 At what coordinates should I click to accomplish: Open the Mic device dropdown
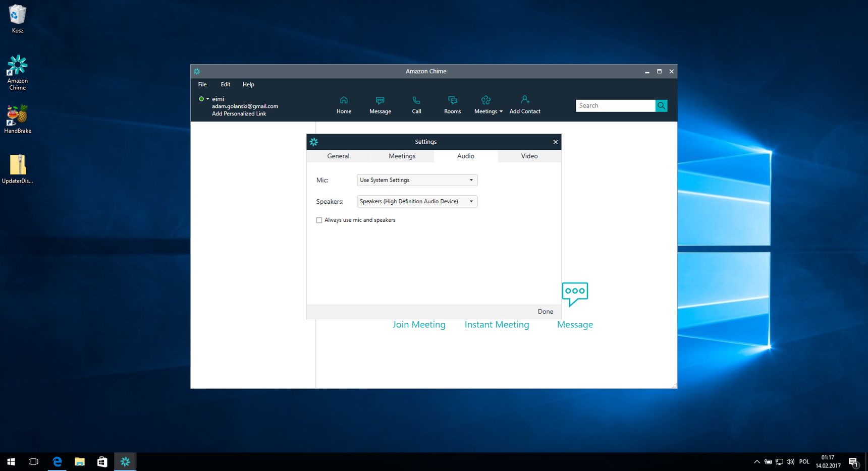417,180
